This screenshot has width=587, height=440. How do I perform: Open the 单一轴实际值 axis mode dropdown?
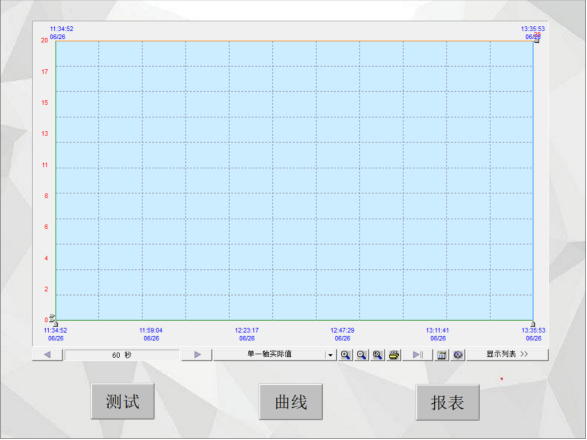275,354
